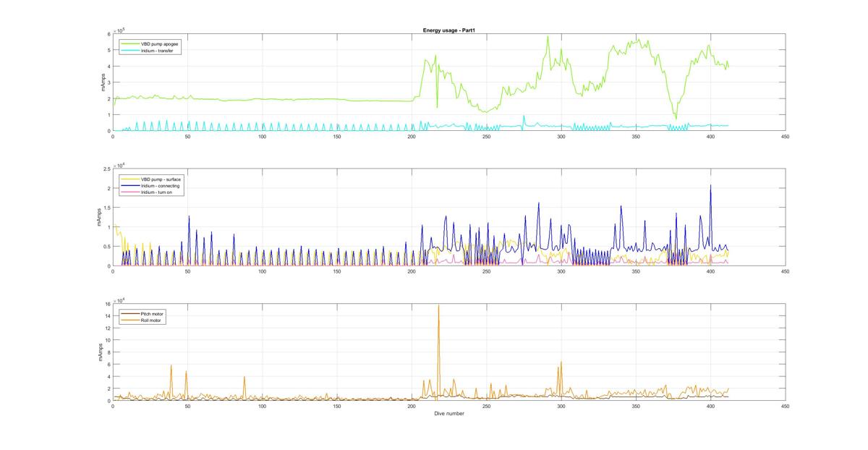Click the "14" y-axis tick in the bottom plot
The height and width of the screenshot is (450, 868).
point(106,316)
